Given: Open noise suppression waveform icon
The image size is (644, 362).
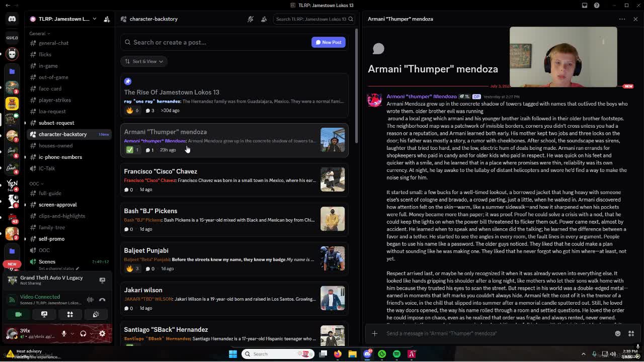Looking at the screenshot, I should (90, 300).
